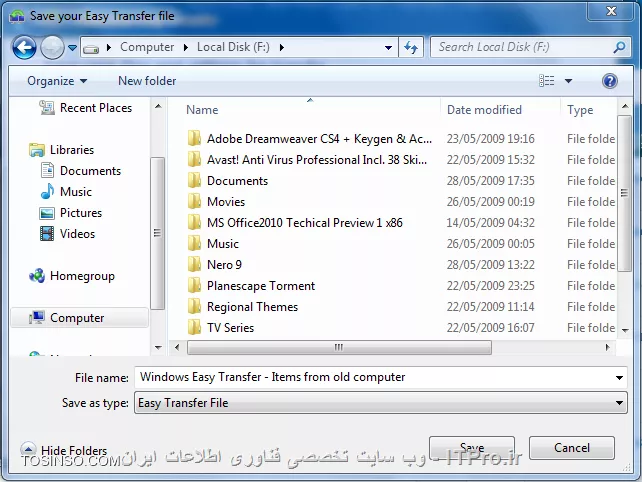Image resolution: width=642 pixels, height=482 pixels.
Task: Click the horizontal scrollbar right arrow
Action: 608,348
